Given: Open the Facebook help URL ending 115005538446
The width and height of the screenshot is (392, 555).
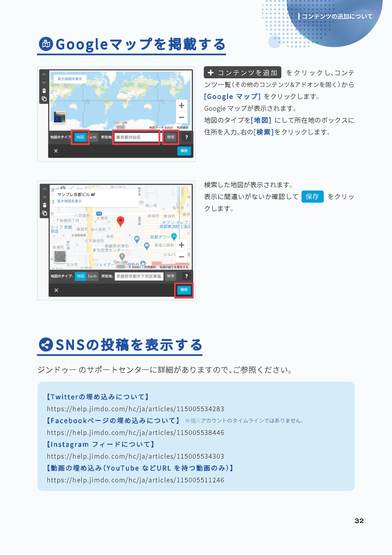Looking at the screenshot, I should [135, 433].
